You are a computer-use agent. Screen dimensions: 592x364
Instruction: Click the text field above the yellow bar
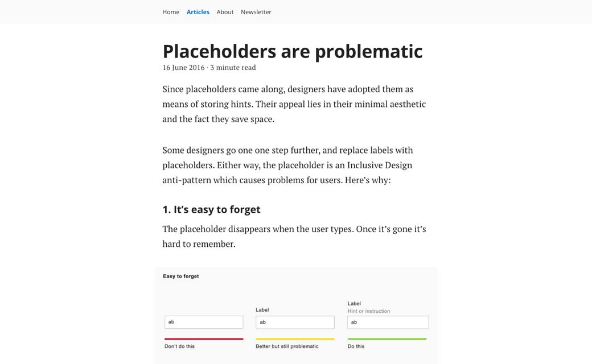point(295,322)
